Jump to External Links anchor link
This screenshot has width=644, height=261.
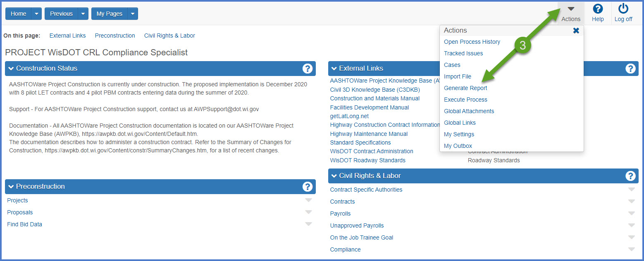[x=68, y=36]
